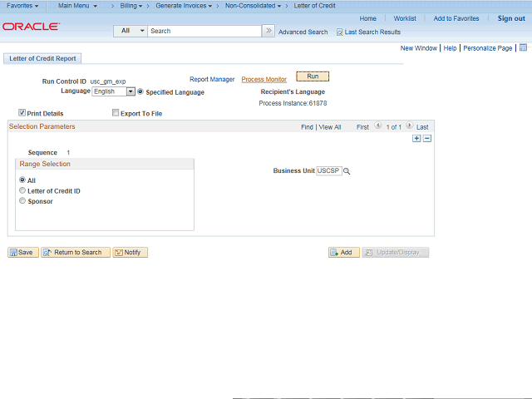Go to Home
This screenshot has height=399, width=532.
(367, 18)
